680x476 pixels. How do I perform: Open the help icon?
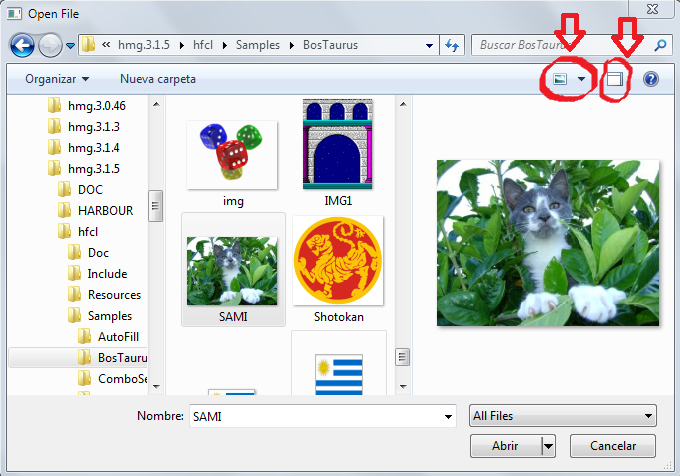coord(651,79)
